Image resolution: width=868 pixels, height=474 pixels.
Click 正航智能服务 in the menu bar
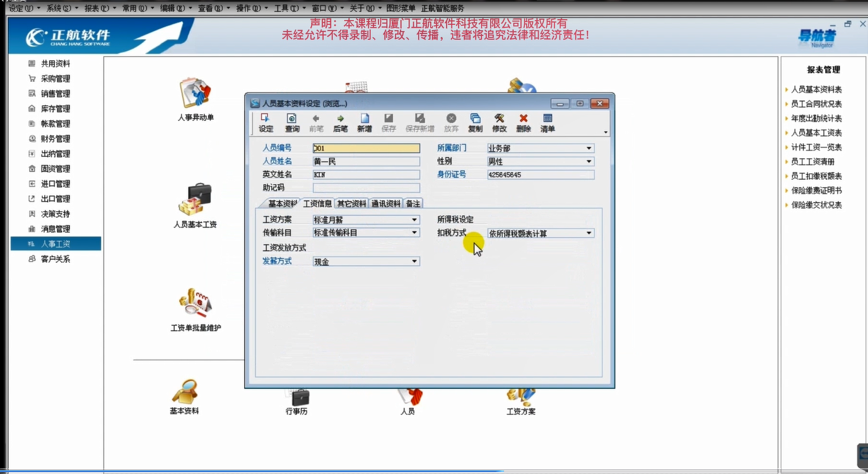tap(442, 8)
